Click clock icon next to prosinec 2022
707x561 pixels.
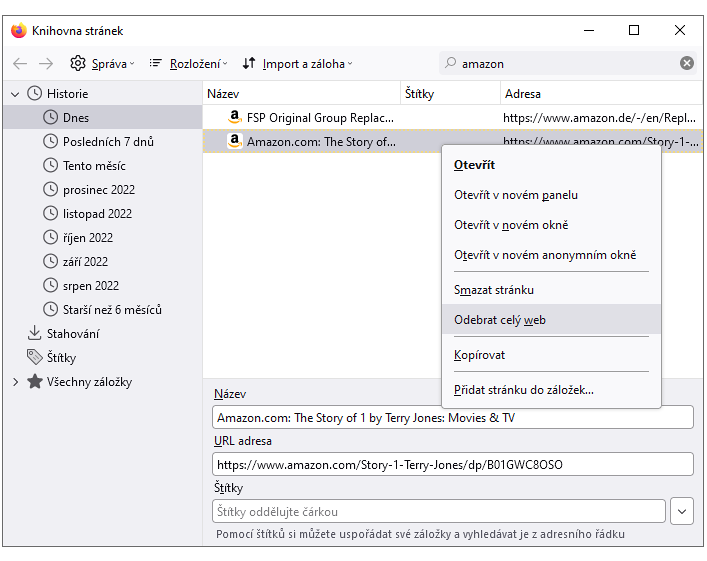[x=50, y=189]
